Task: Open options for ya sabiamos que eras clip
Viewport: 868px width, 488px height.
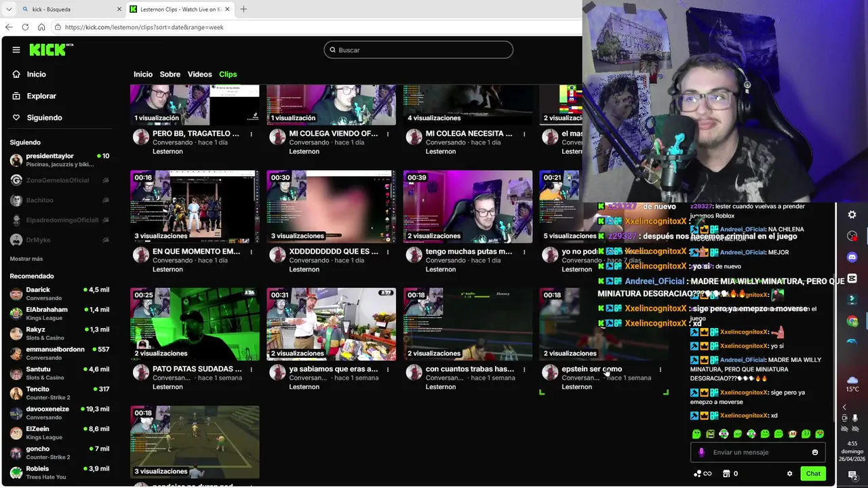Action: click(x=388, y=369)
